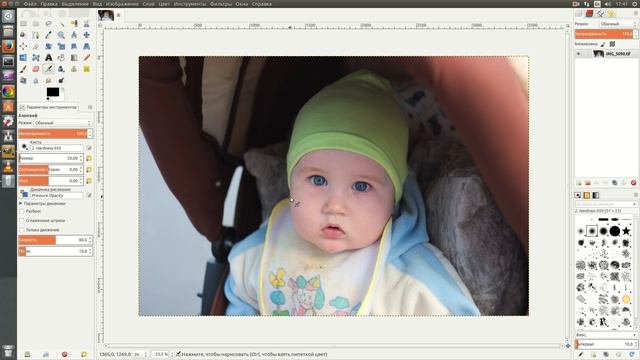
Task: Enable the Разброс checkbox
Action: point(22,211)
